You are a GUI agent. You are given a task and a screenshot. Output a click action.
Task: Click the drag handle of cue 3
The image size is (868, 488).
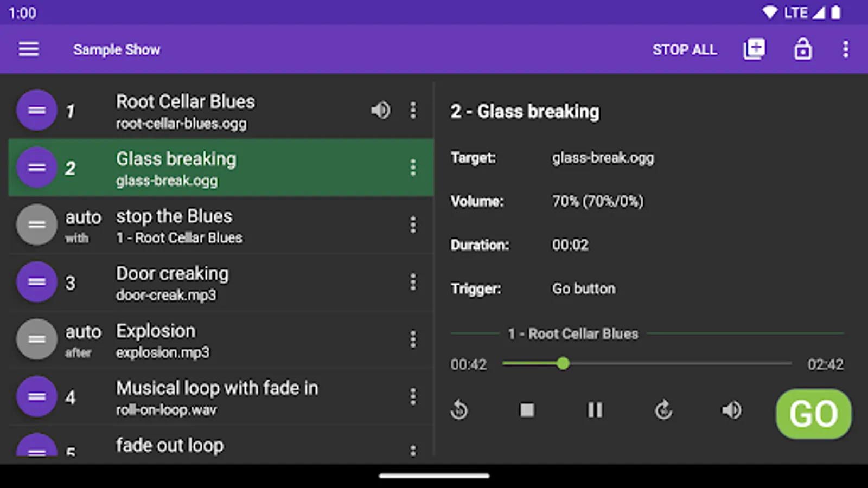tap(37, 282)
